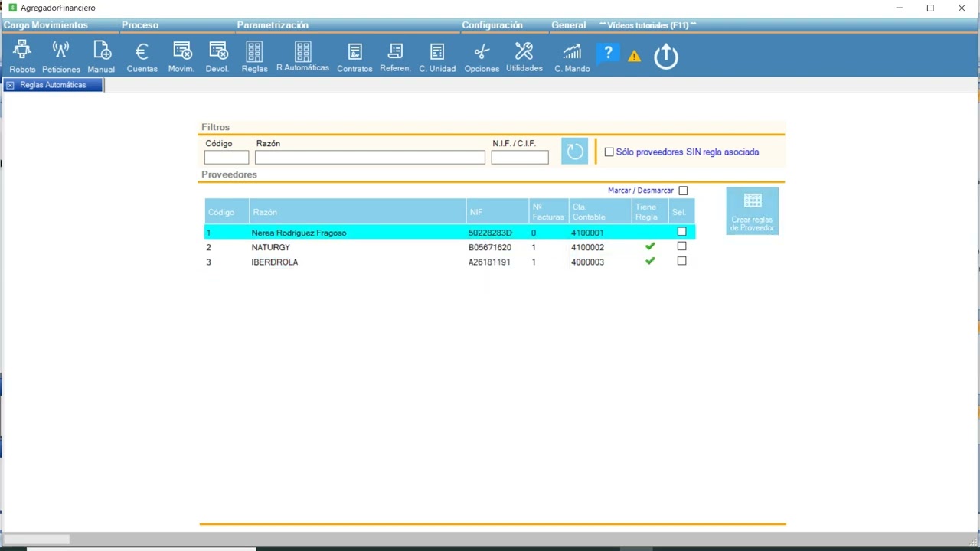Click account number 4000003
980x551 pixels.
pyautogui.click(x=587, y=262)
